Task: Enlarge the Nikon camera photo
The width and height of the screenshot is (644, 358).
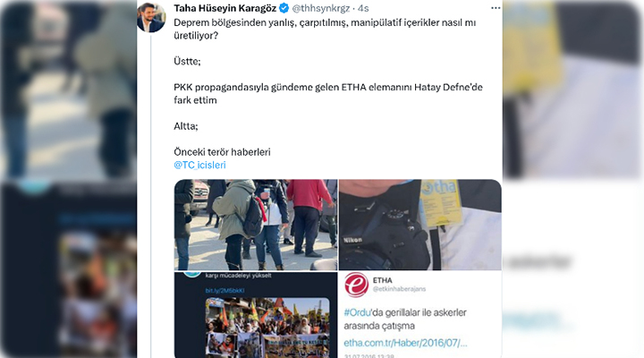Action: tap(420, 225)
